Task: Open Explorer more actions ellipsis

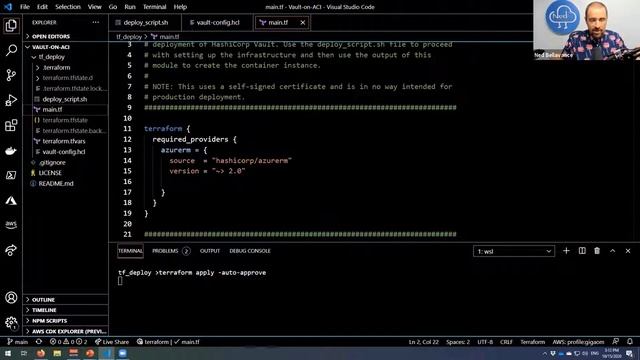Action: click(96, 22)
